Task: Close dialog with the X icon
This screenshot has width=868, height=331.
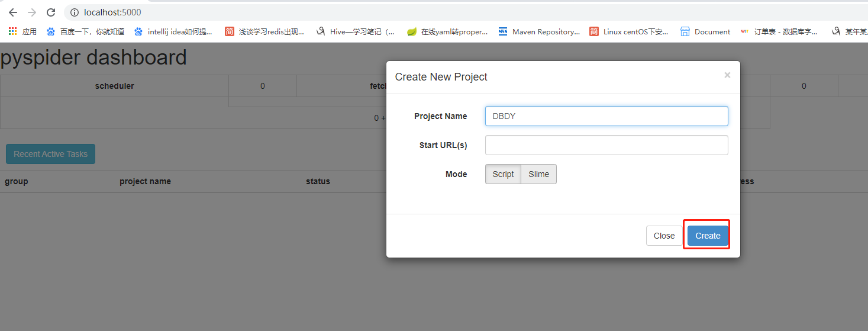Action: pyautogui.click(x=727, y=75)
